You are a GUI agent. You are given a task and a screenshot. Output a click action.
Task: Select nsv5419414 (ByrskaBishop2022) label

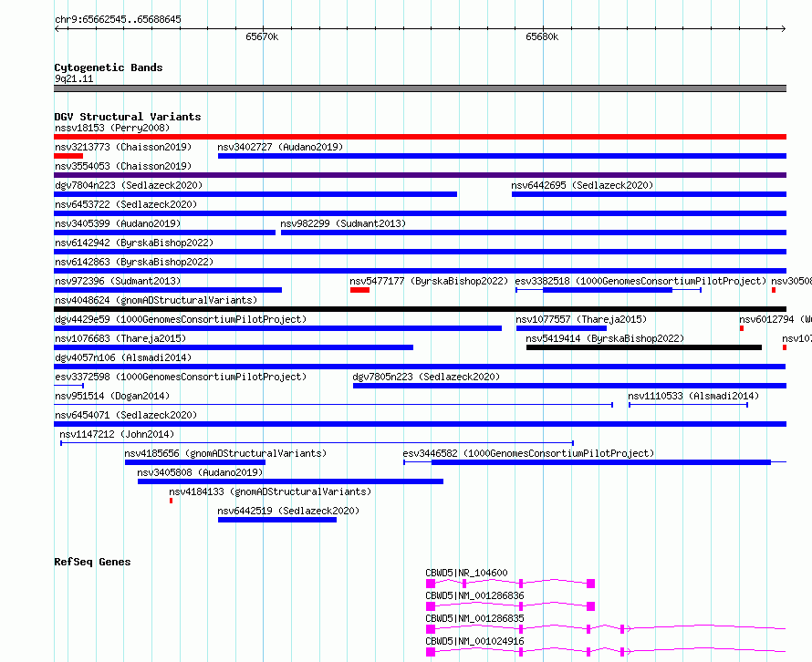pos(605,338)
